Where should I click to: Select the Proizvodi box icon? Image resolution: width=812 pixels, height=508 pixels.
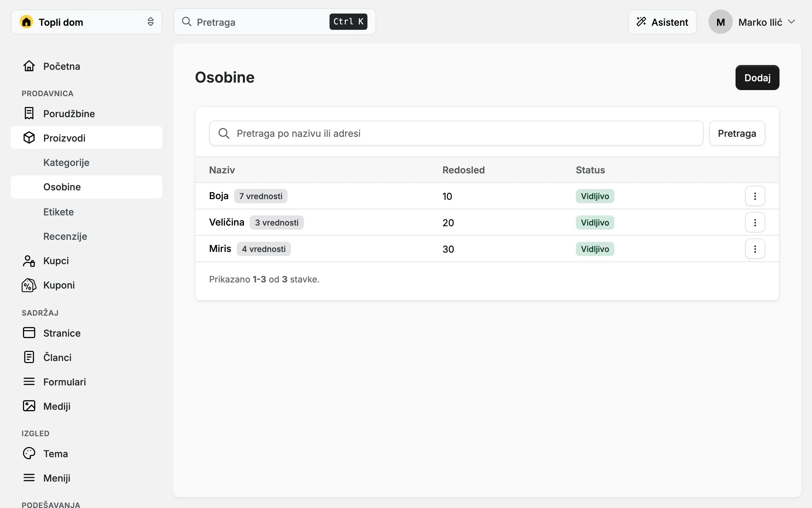point(29,138)
